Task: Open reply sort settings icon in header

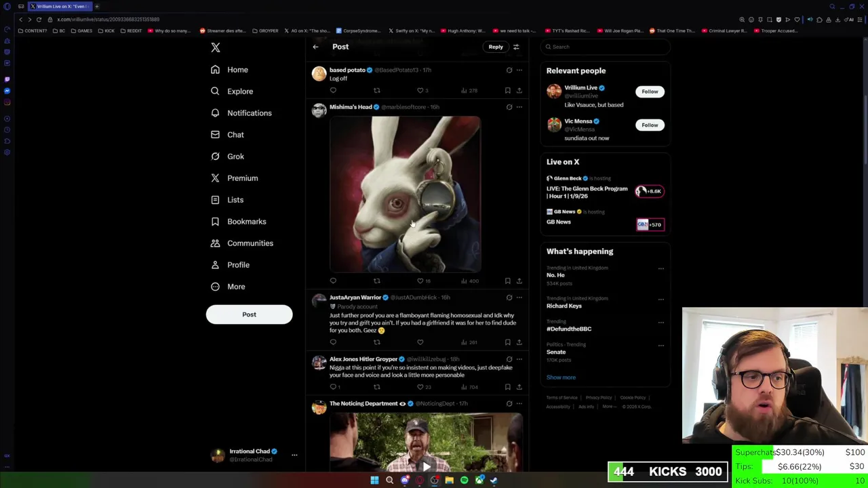Action: click(x=516, y=47)
